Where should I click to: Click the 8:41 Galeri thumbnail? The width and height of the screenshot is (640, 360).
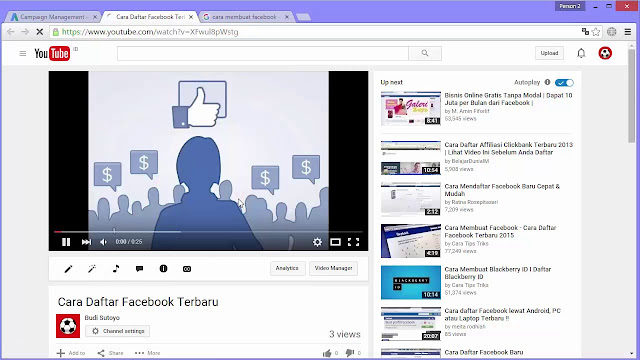411,108
